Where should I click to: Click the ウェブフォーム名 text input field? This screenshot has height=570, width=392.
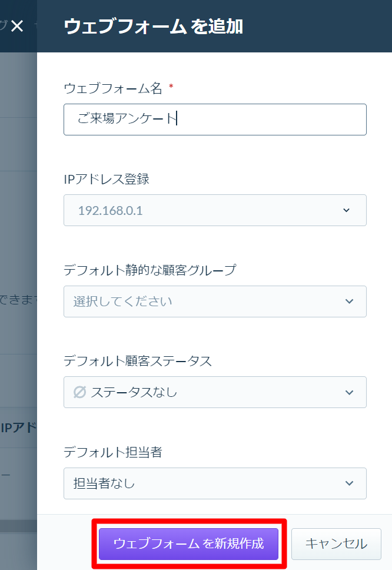pyautogui.click(x=215, y=120)
